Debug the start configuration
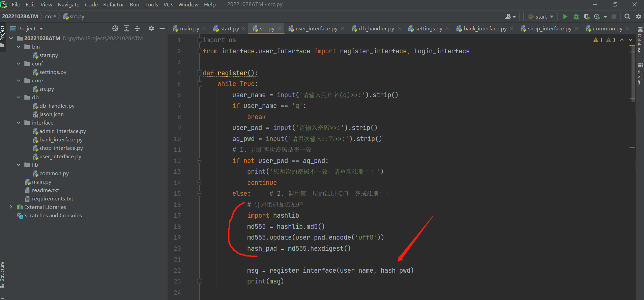644x300 pixels. pos(576,17)
